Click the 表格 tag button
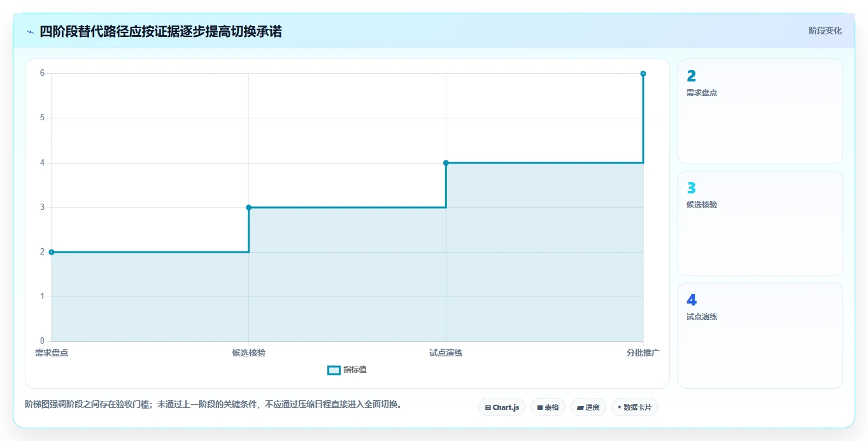The width and height of the screenshot is (868, 441). coord(548,407)
